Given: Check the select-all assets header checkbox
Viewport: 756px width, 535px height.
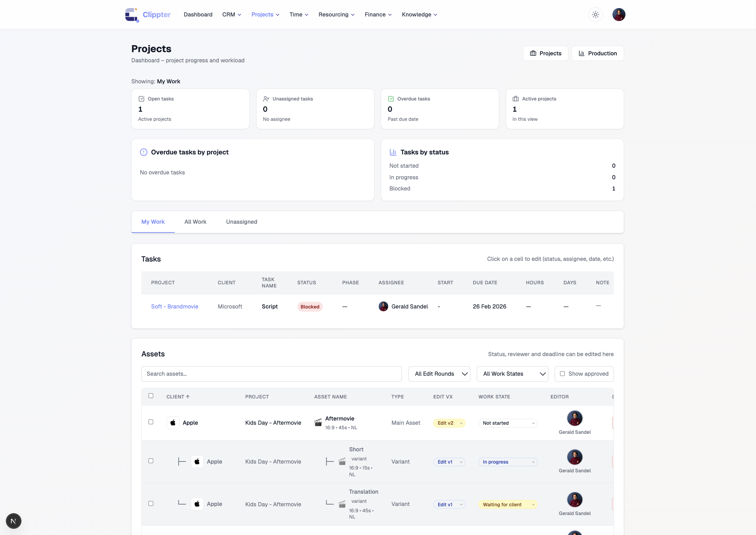Looking at the screenshot, I should (151, 396).
